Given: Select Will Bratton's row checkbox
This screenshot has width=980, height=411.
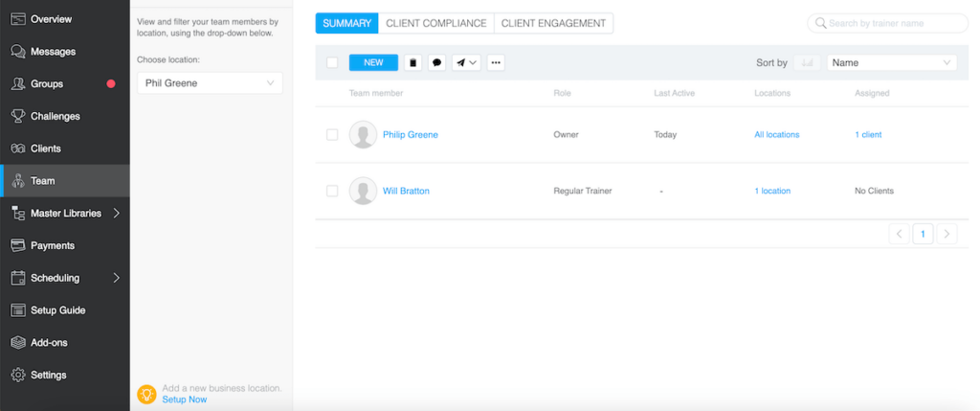Looking at the screenshot, I should point(332,191).
